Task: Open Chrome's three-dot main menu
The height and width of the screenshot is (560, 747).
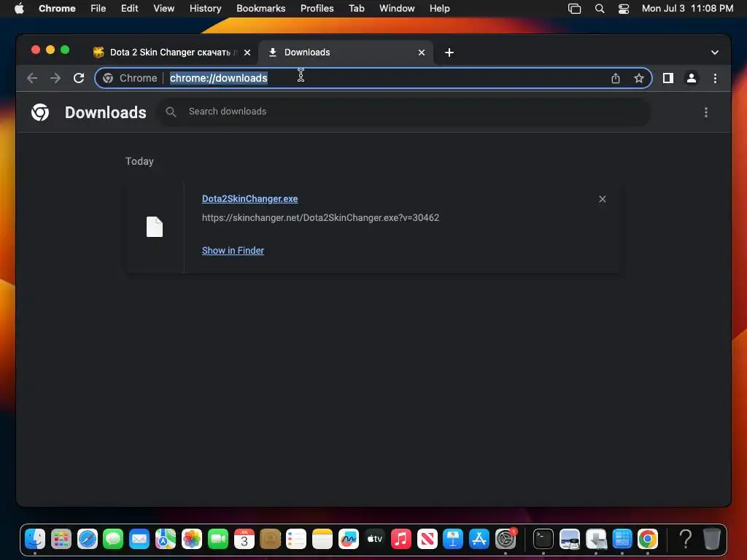Action: tap(715, 78)
